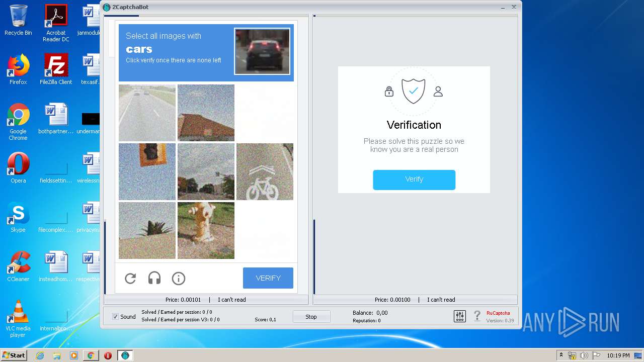Switch to the audio challenge headphones icon
644x362 pixels.
click(x=154, y=278)
